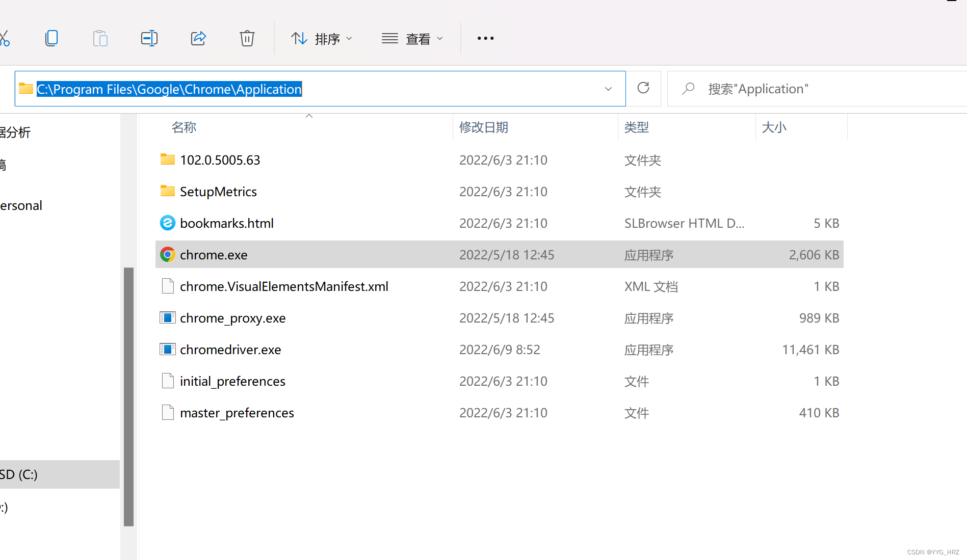Select the ersonal item in sidebar
Image resolution: width=967 pixels, height=560 pixels.
(x=21, y=205)
